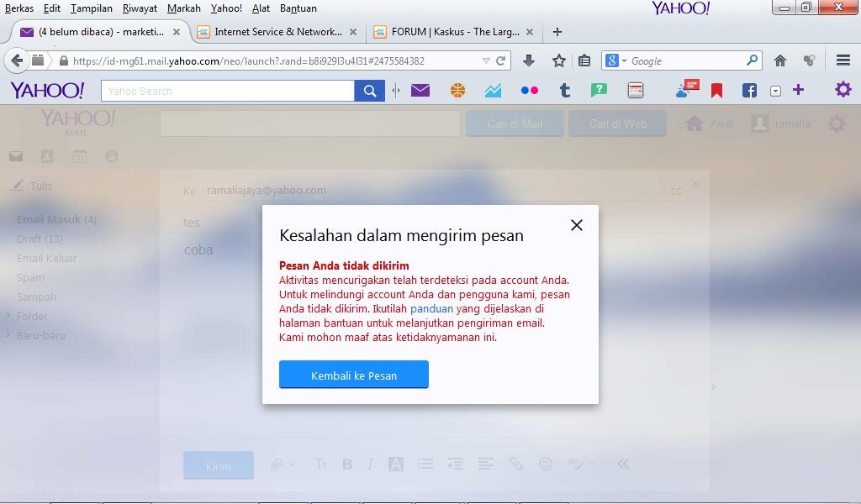
Task: Show bookmarks list icon
Action: pos(584,60)
